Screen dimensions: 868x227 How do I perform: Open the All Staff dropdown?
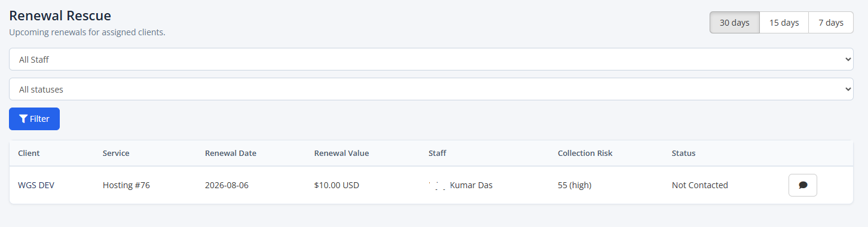431,59
